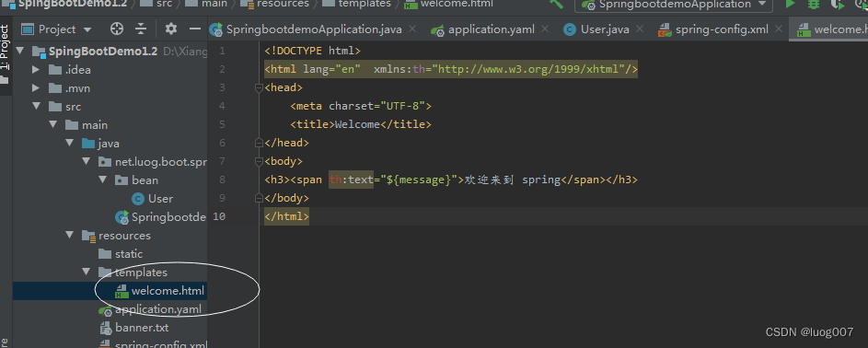
Task: Click the banner.txt file icon
Action: click(x=105, y=328)
